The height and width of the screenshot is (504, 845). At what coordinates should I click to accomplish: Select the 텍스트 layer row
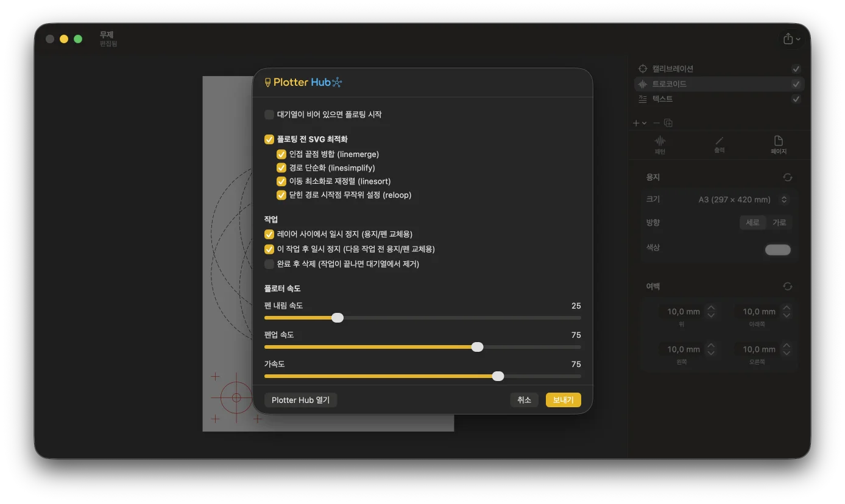coord(719,99)
